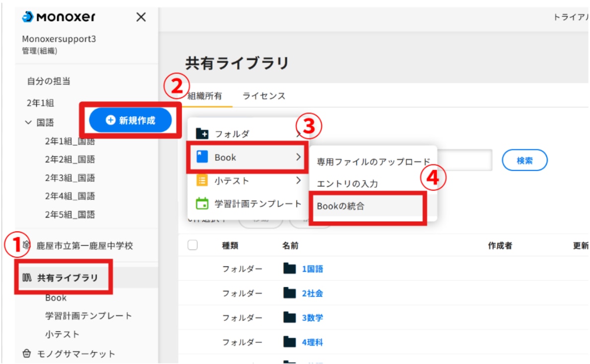This screenshot has width=590, height=364.
Task: Select Bookの統合 from the submenu
Action: 341,206
